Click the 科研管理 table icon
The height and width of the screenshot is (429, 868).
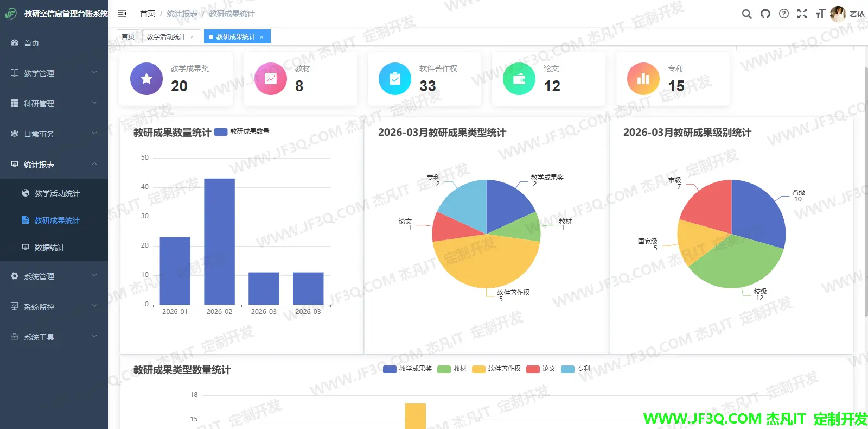coord(15,103)
